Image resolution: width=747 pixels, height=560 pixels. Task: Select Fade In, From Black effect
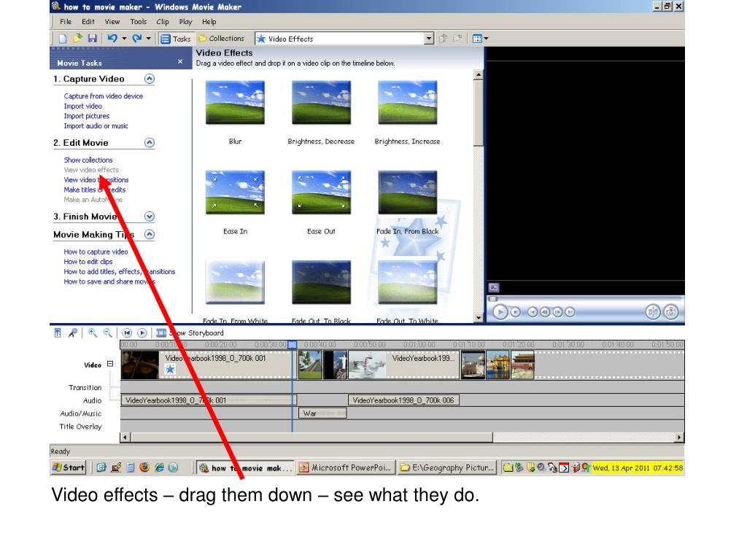(407, 192)
